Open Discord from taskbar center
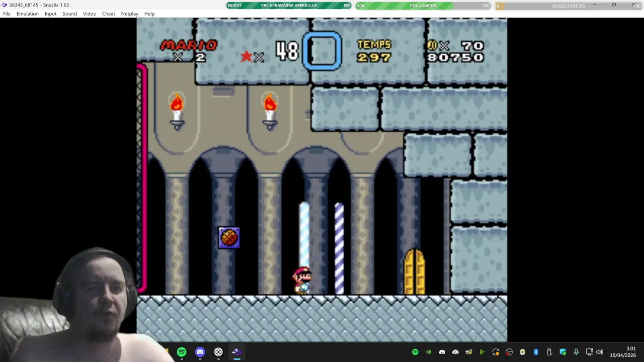 coord(200,352)
